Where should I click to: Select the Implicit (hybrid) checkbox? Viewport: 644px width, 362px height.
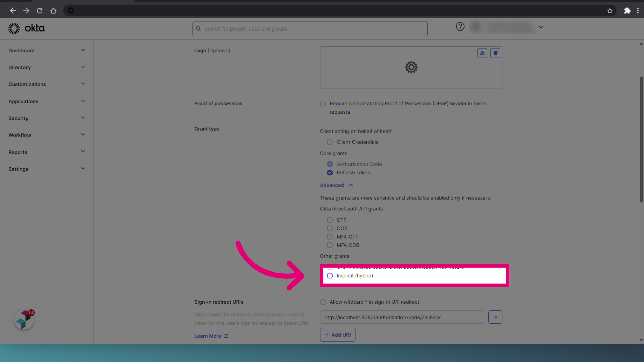(x=330, y=276)
